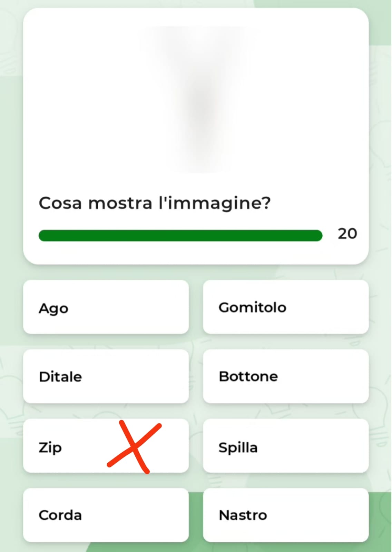Select the Zip answer button
Viewport: 392px width, 552px height.
pyautogui.click(x=69, y=446)
